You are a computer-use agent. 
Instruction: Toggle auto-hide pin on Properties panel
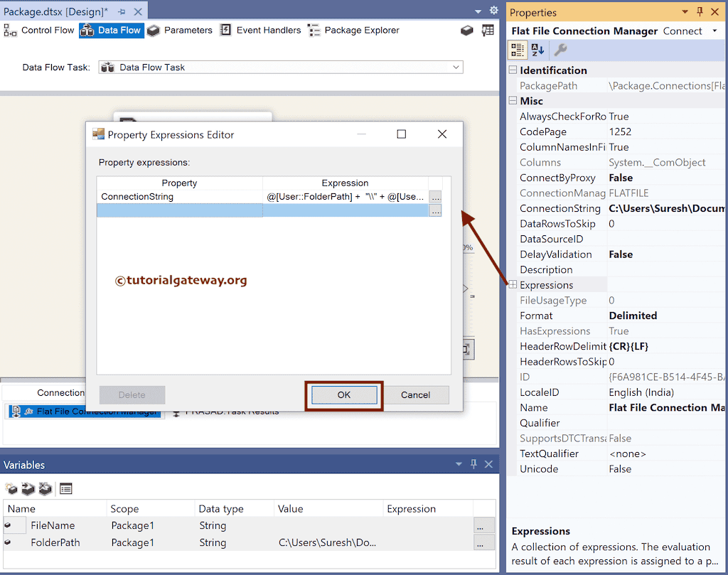pos(700,11)
